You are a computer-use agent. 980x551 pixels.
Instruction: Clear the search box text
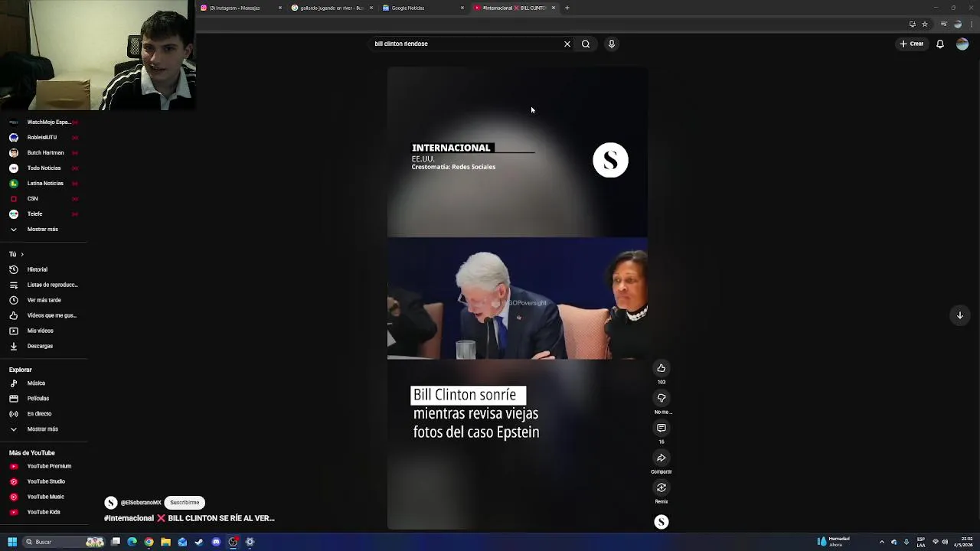pos(567,44)
